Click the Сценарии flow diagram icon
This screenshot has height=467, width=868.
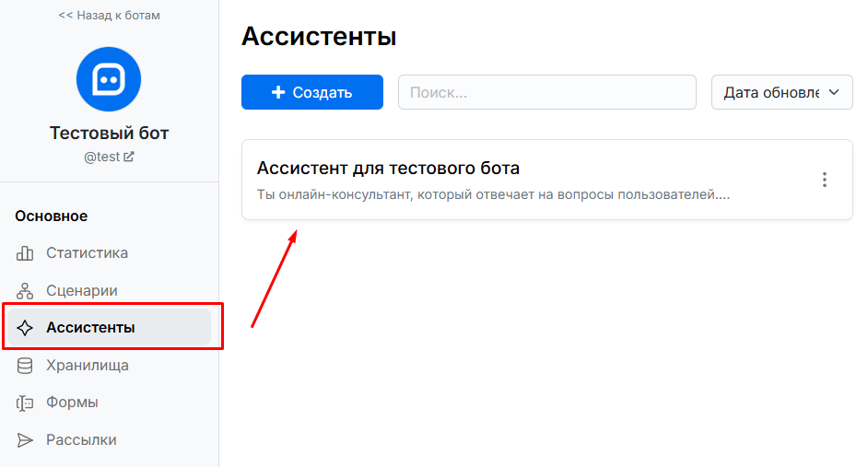click(24, 291)
